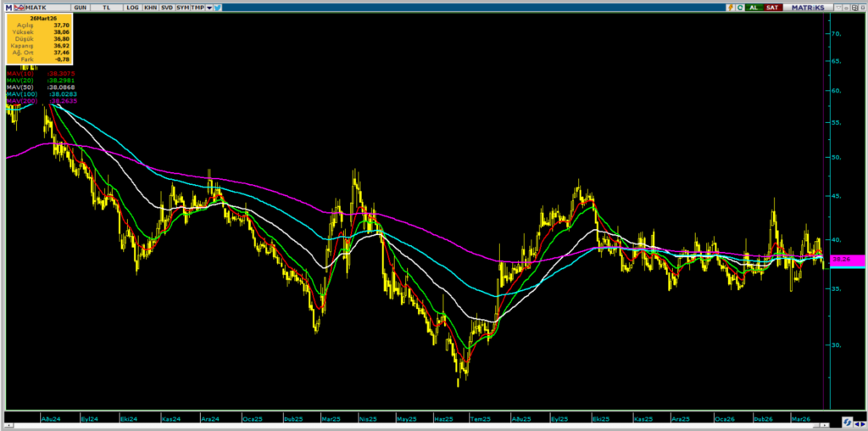Image resolution: width=868 pixels, height=431 pixels.
Task: Shift chart right with blue arrow
Action: pos(862,424)
